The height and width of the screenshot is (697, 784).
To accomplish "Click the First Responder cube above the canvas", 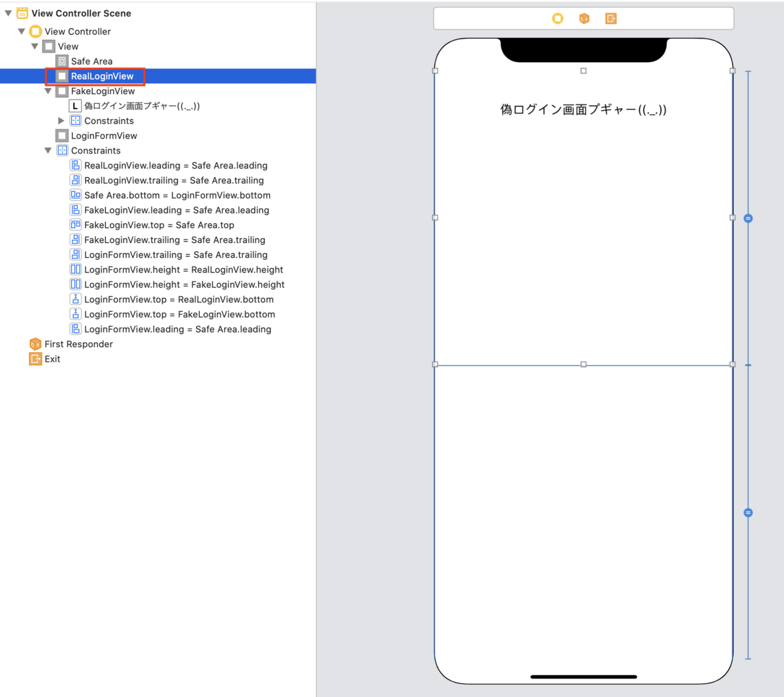I will click(x=584, y=18).
